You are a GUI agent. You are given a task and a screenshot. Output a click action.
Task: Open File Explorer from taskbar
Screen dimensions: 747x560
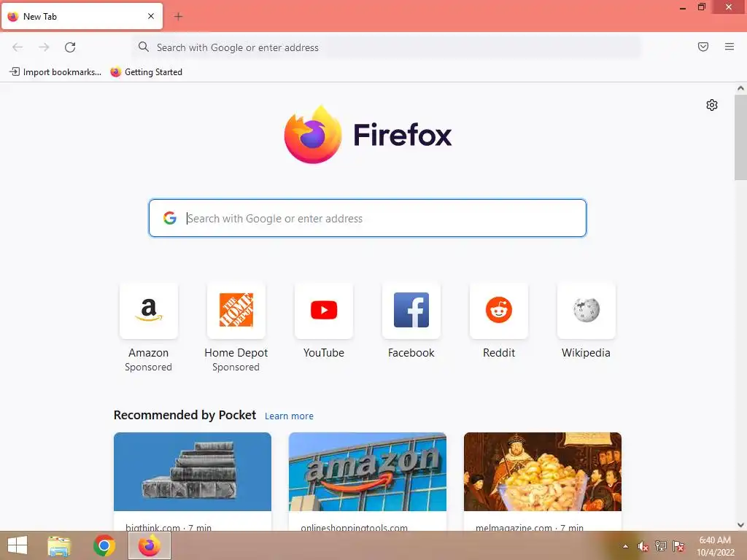59,545
